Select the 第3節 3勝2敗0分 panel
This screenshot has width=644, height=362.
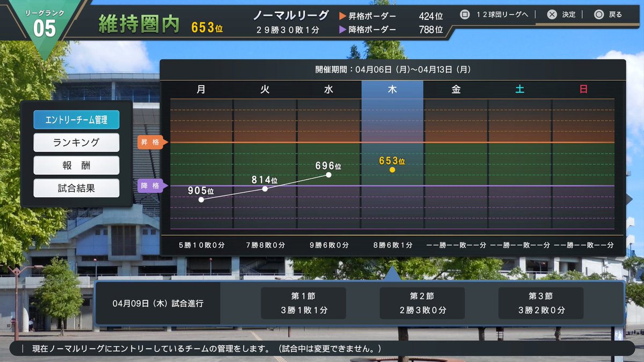pyautogui.click(x=540, y=303)
